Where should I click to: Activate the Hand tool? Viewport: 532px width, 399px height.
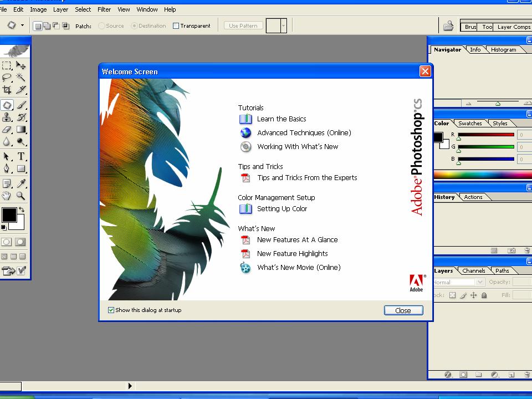click(7, 196)
